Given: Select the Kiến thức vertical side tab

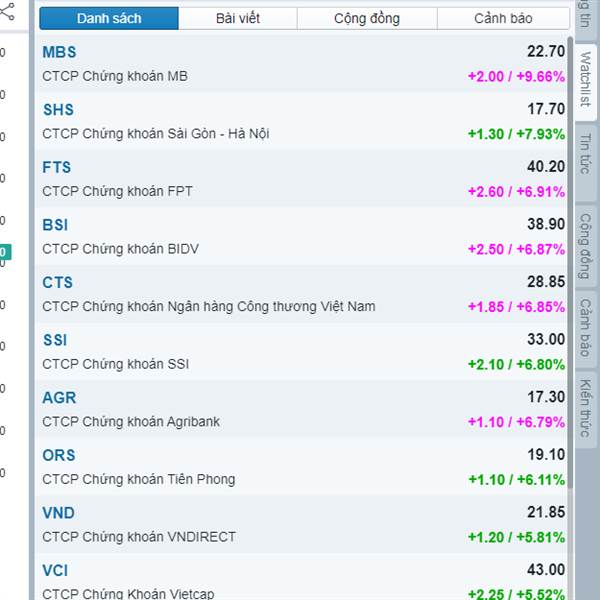Looking at the screenshot, I should pyautogui.click(x=585, y=408).
